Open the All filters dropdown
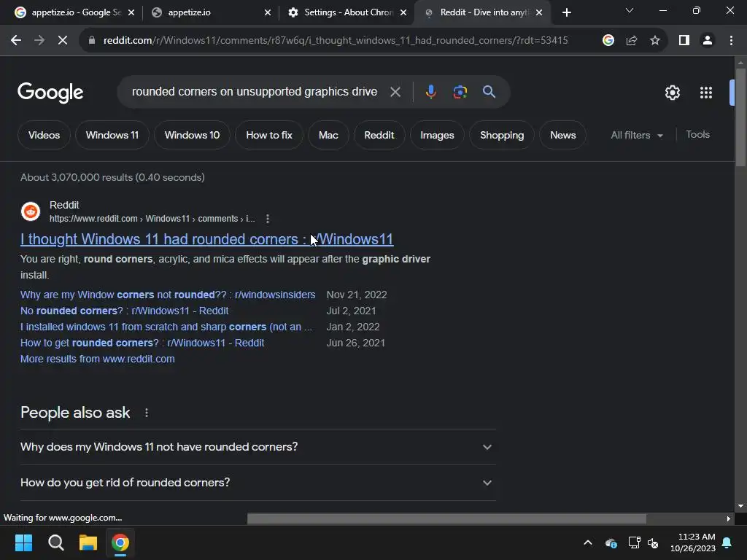Image resolution: width=747 pixels, height=560 pixels. pyautogui.click(x=636, y=135)
